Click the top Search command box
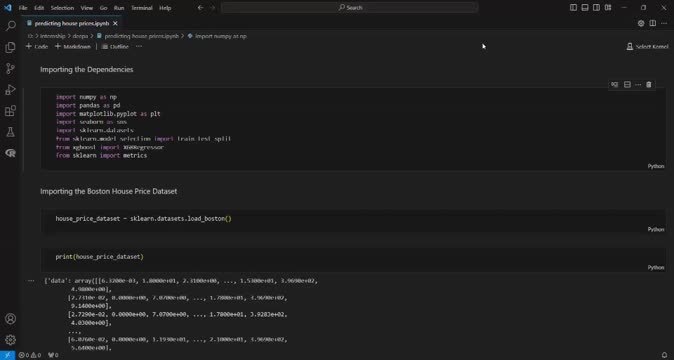Screen dimensions: 674x360 pos(349,7)
